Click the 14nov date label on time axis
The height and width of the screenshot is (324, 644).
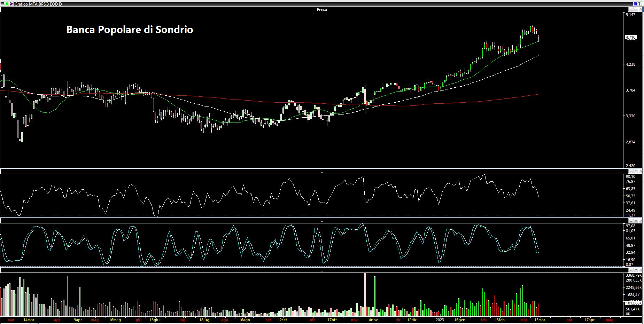tap(372, 320)
